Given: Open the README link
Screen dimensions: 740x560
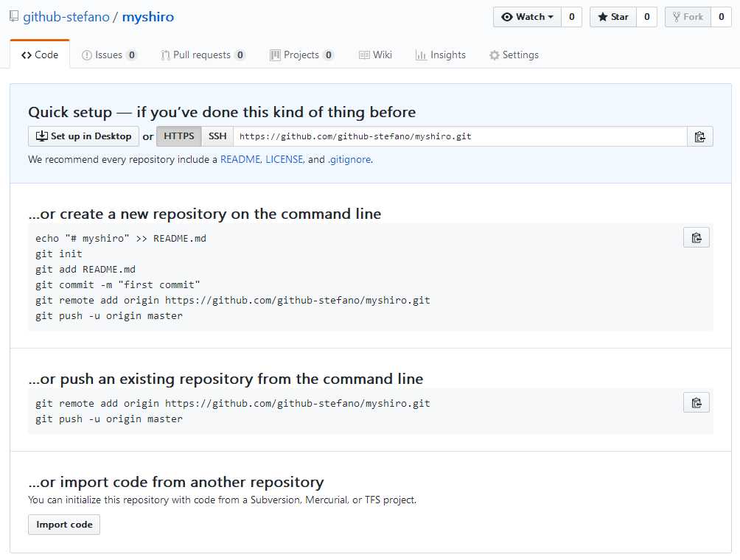Looking at the screenshot, I should [x=240, y=159].
